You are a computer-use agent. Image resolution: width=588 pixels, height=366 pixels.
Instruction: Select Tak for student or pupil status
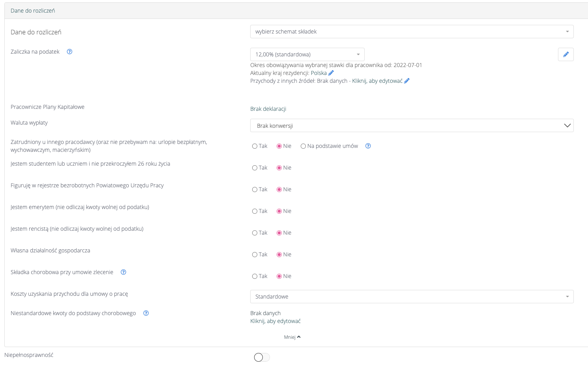point(255,168)
